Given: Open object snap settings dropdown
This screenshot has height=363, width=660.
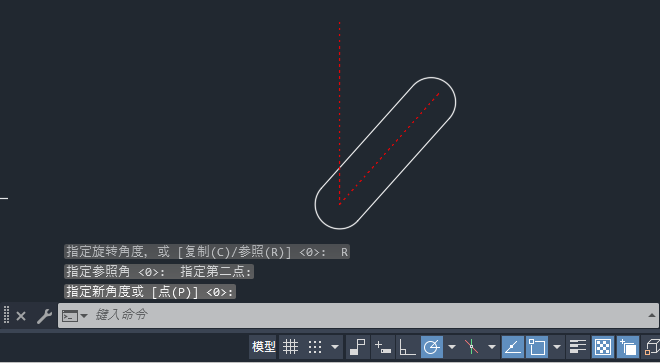Looking at the screenshot, I should [557, 347].
